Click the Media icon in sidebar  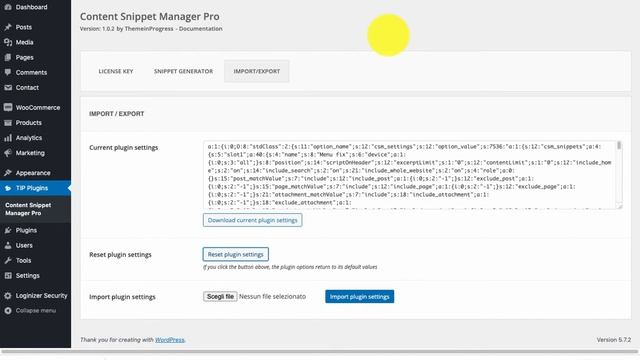(8, 42)
